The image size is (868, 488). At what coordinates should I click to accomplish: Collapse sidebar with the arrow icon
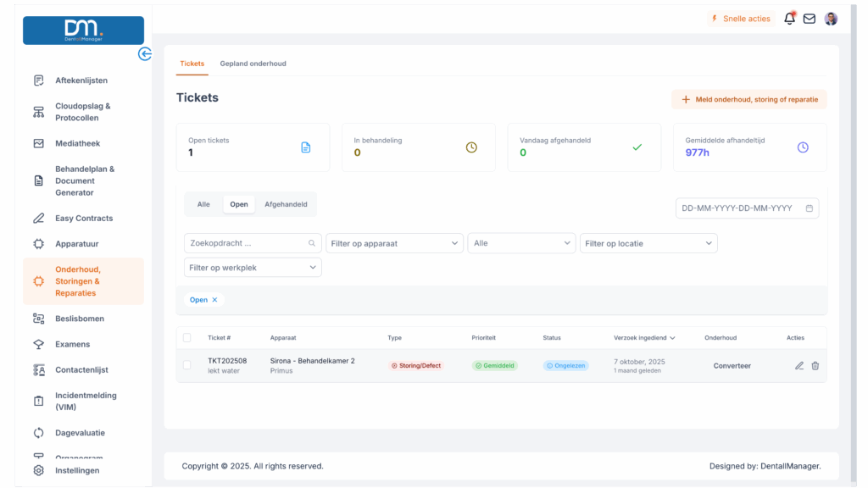pos(145,54)
